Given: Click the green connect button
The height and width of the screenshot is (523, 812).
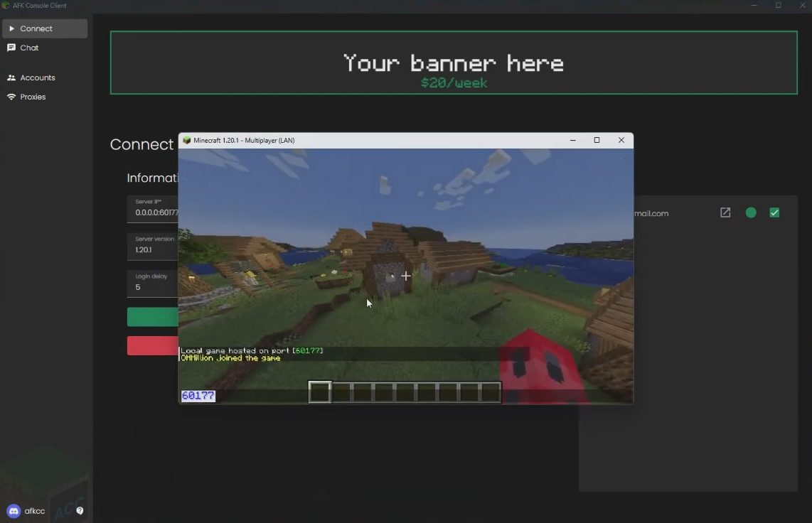Looking at the screenshot, I should pyautogui.click(x=153, y=317).
